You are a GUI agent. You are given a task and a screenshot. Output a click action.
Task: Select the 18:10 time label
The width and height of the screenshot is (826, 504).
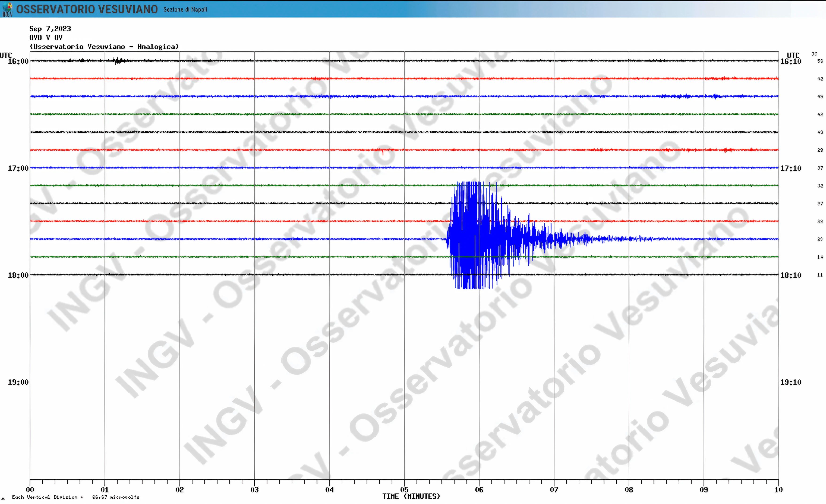click(x=791, y=275)
